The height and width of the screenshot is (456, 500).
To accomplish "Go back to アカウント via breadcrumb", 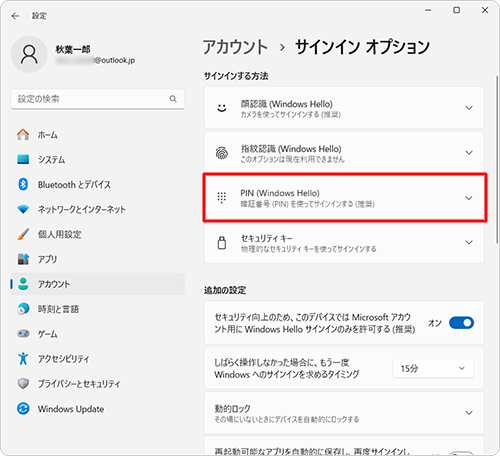I will click(x=235, y=47).
